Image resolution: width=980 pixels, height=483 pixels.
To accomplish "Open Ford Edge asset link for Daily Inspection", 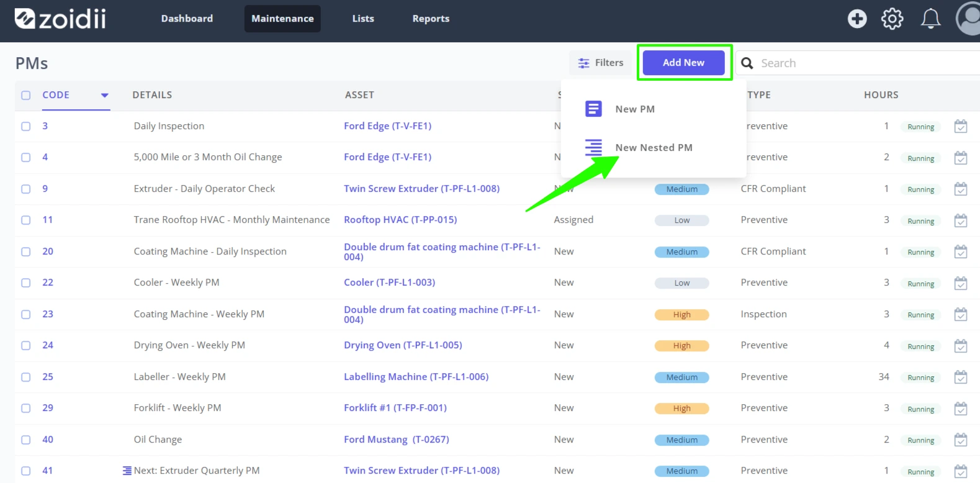I will (388, 126).
